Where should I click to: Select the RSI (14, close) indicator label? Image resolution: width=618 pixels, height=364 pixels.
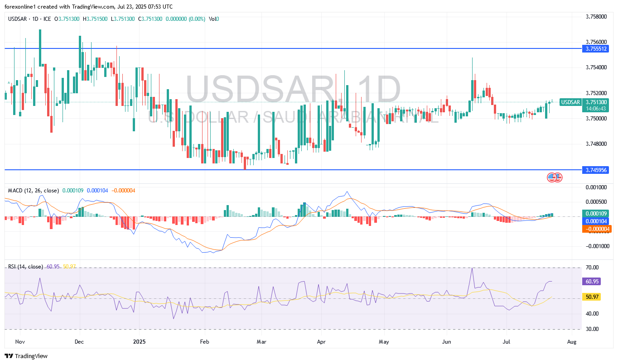point(26,267)
